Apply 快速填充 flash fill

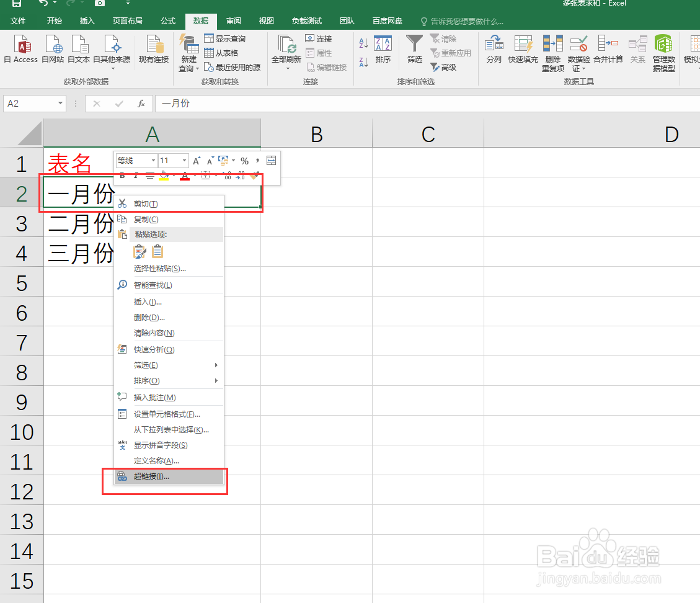coord(523,50)
